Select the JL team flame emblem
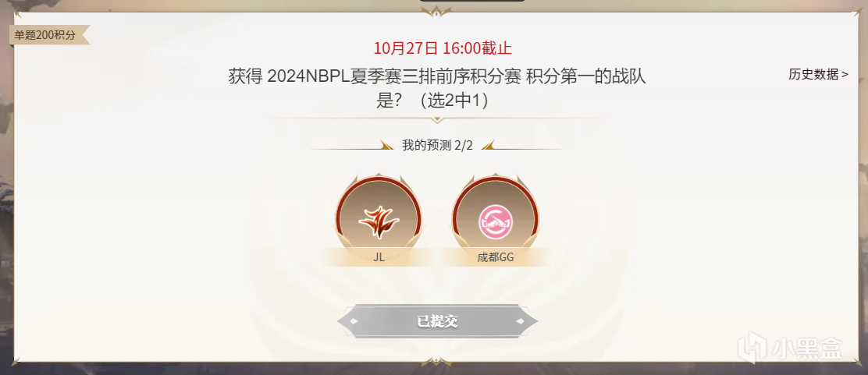Image resolution: width=868 pixels, height=375 pixels. pos(379,221)
